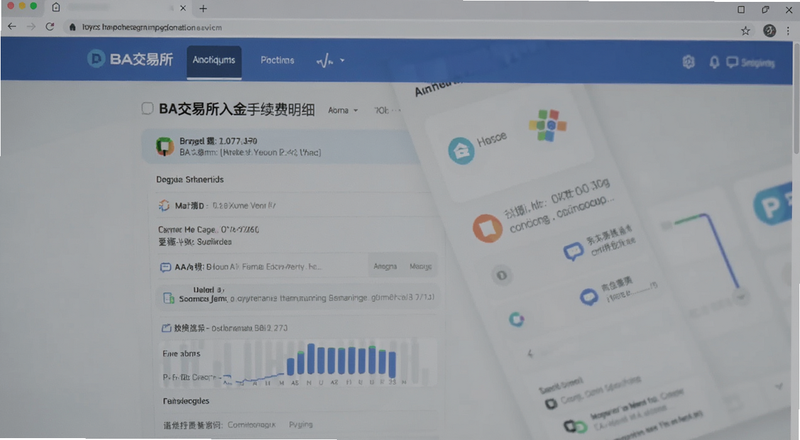
Task: Open the browser profile avatar
Action: pos(769,31)
